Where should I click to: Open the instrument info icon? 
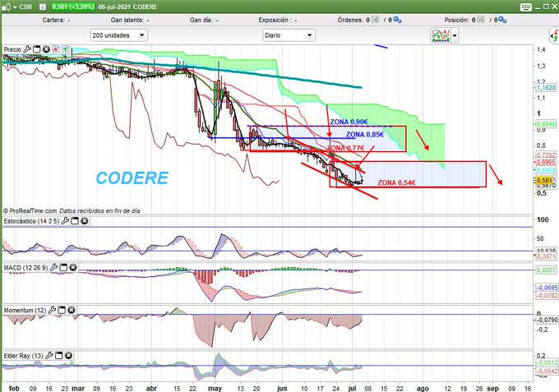[x=43, y=7]
